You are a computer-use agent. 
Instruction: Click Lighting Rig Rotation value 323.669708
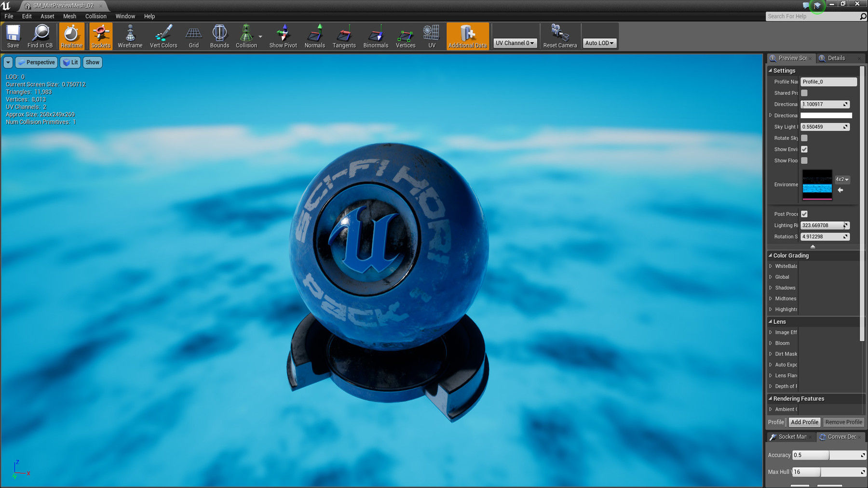[x=825, y=225]
